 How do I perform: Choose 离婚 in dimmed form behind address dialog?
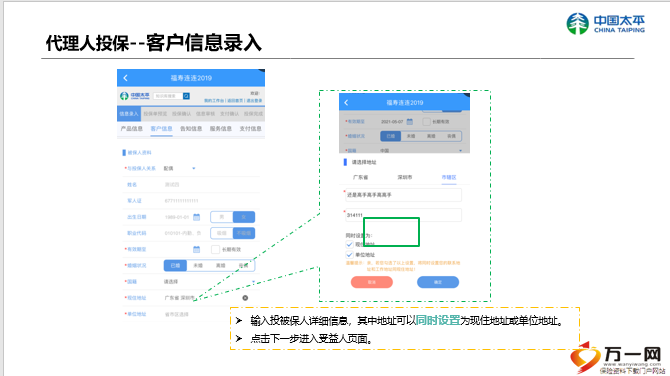[431, 136]
